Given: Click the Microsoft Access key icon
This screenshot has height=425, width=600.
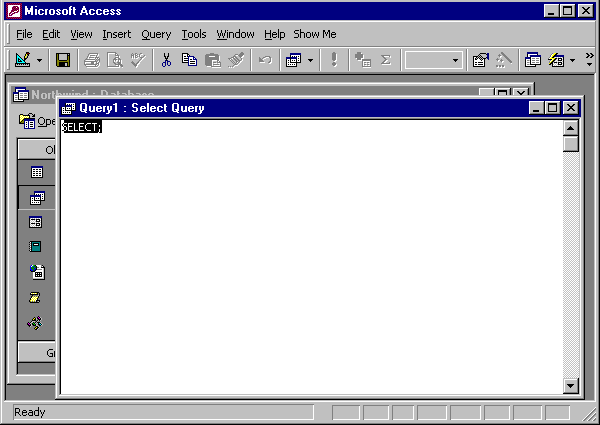Looking at the screenshot, I should click(x=13, y=11).
